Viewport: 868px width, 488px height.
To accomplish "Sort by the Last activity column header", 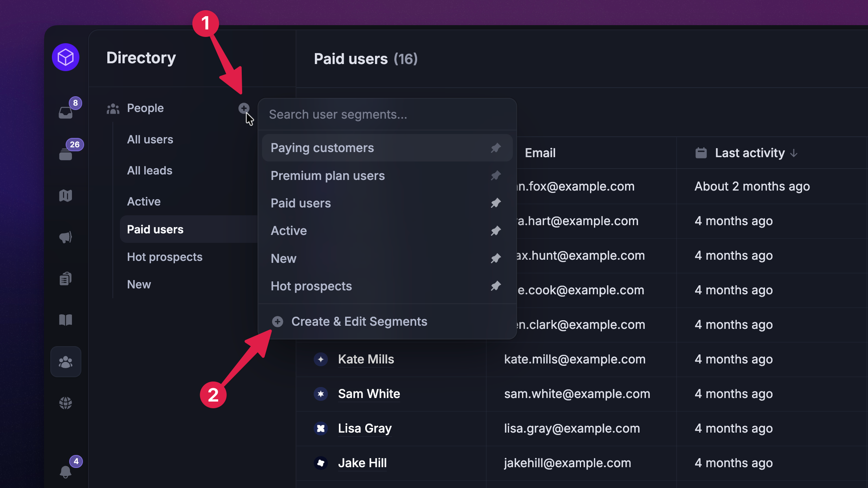I will pyautogui.click(x=749, y=153).
